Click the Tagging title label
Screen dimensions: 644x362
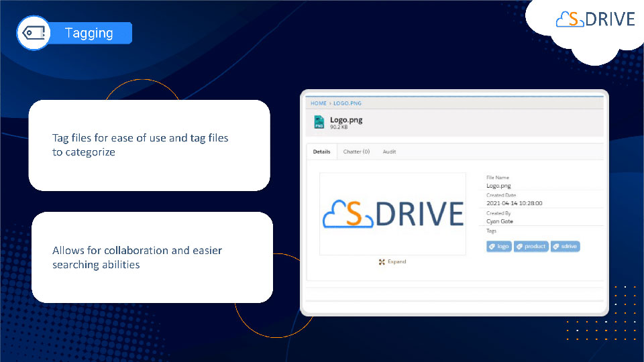click(89, 33)
